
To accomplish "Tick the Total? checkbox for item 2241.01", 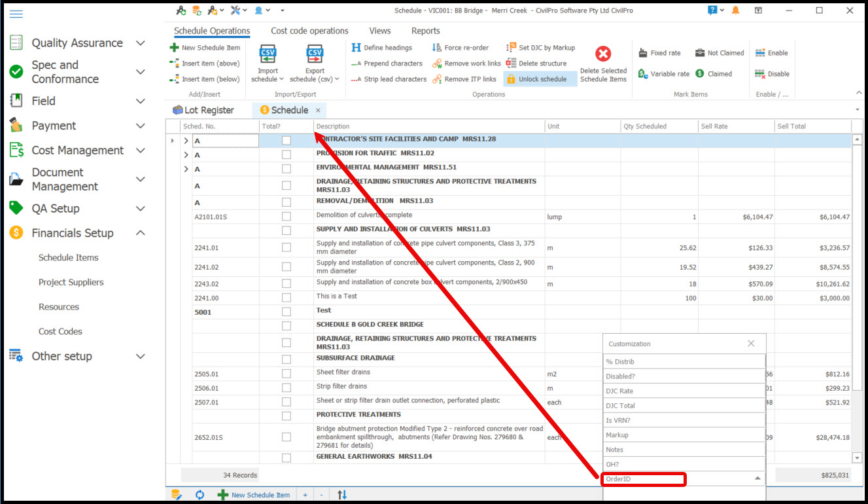I will tap(286, 247).
